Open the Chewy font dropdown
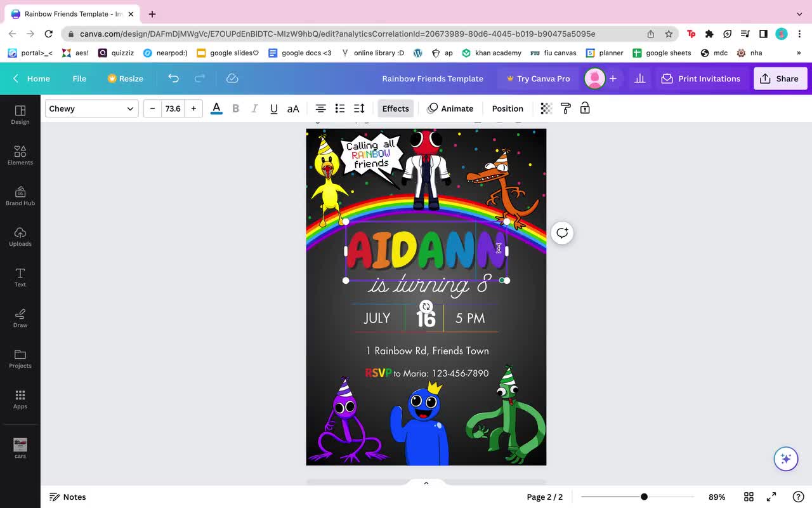 point(91,109)
